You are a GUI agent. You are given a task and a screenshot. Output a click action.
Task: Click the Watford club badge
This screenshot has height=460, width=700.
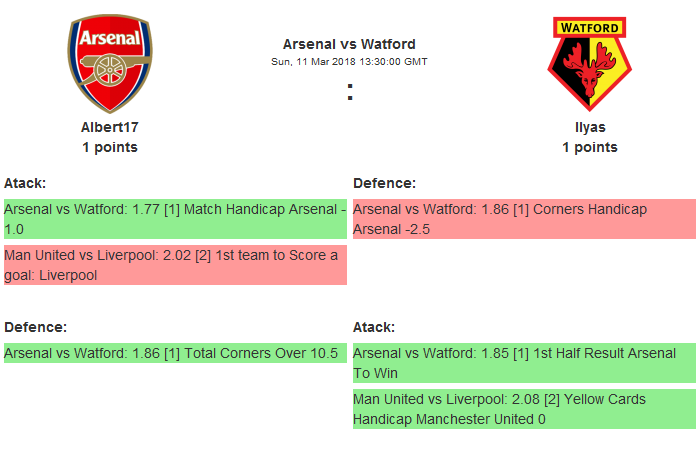click(590, 64)
